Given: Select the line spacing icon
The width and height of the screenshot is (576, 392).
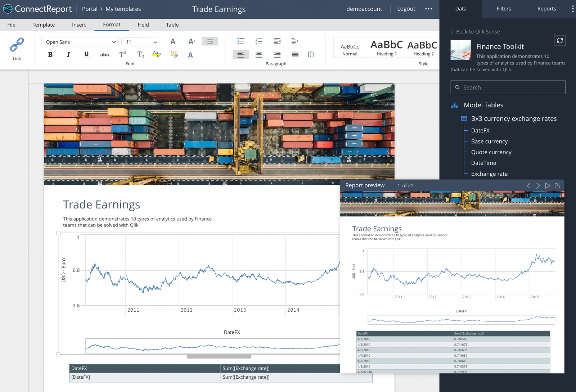Looking at the screenshot, I should click(311, 54).
